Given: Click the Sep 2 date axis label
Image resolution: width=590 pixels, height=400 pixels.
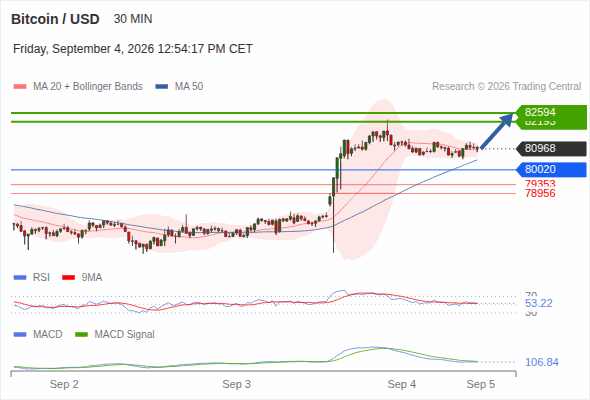Looking at the screenshot, I should tap(64, 385).
